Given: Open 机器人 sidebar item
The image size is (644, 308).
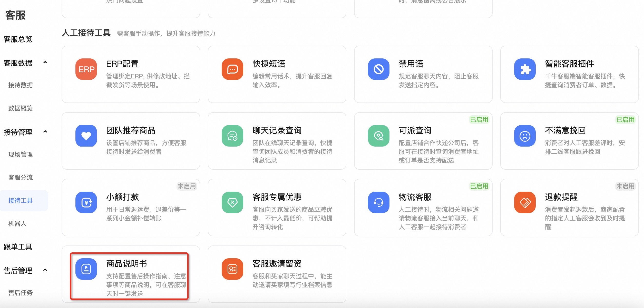Looking at the screenshot, I should pyautogui.click(x=17, y=224).
